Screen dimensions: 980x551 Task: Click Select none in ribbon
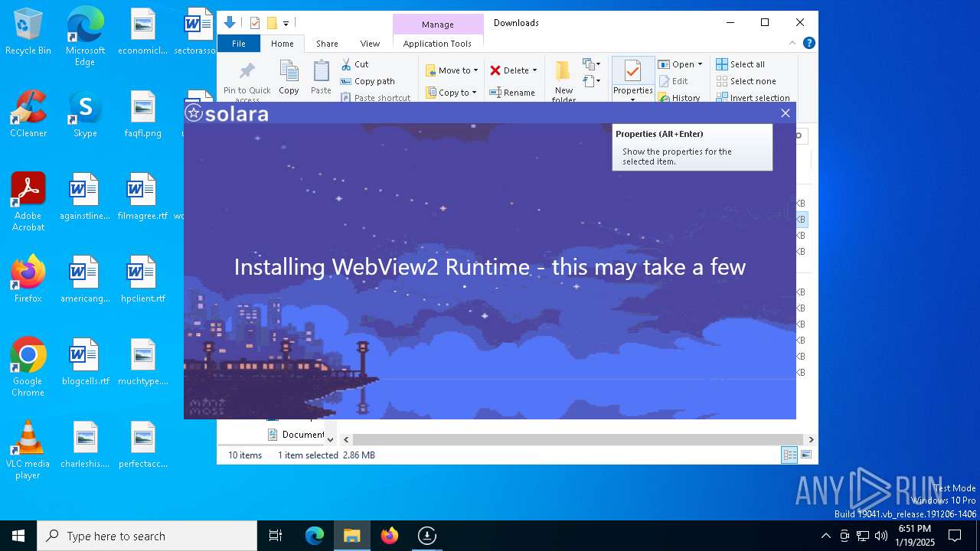[746, 81]
